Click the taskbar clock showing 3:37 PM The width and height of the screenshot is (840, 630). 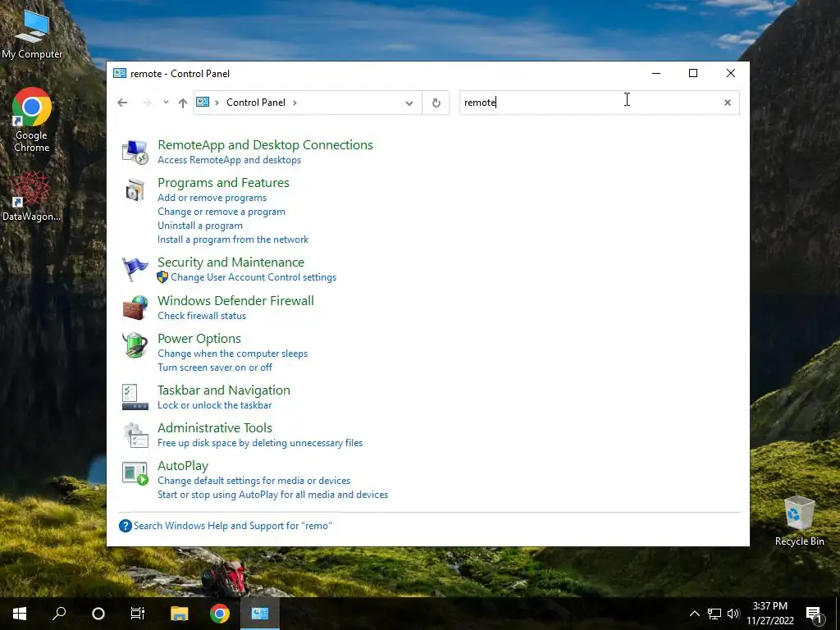[x=769, y=614]
